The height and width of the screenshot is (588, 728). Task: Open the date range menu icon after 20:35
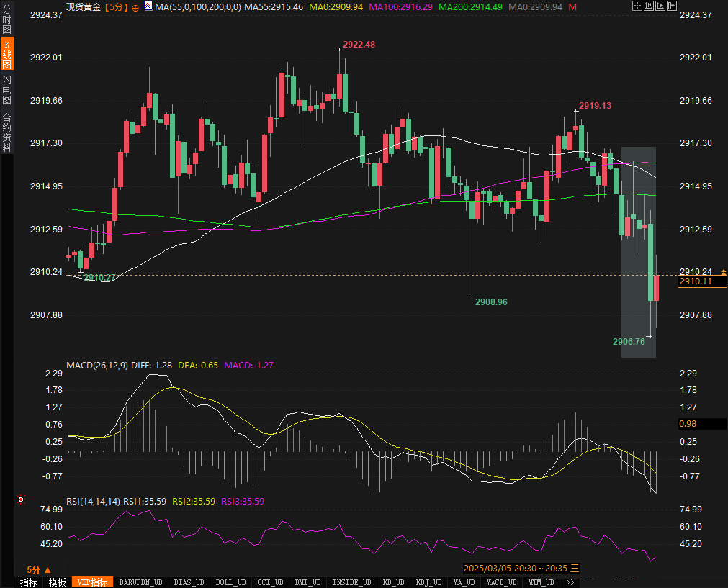575,568
